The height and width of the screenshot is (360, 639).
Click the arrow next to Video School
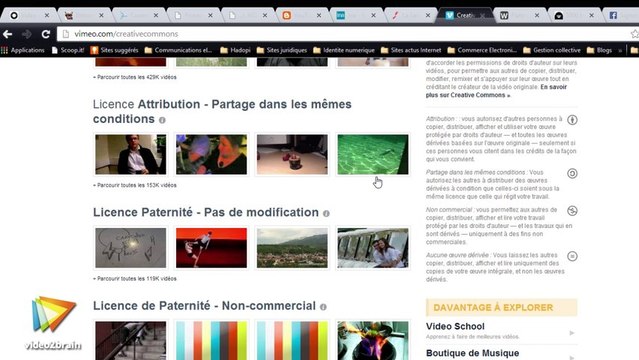click(x=572, y=333)
